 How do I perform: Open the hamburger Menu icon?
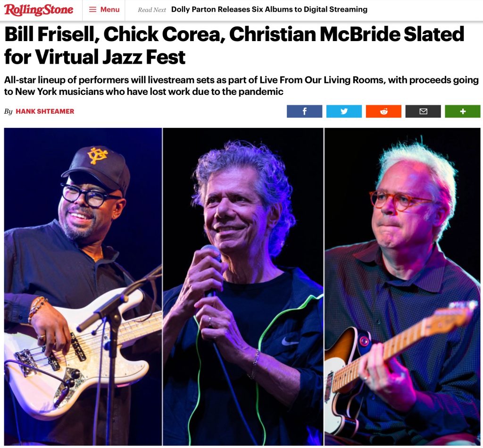tap(92, 9)
